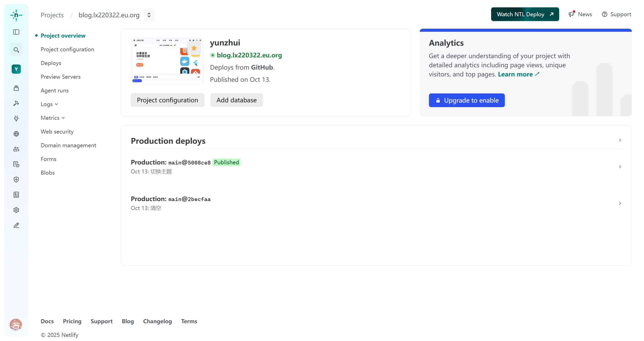Click the Netlify logo icon
Screen dimensions: 644x341
16,15
